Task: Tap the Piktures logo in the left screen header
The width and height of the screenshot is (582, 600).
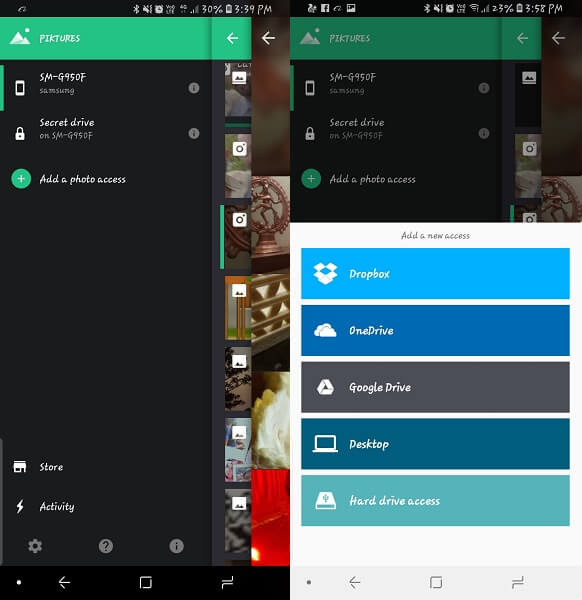Action: [20, 37]
